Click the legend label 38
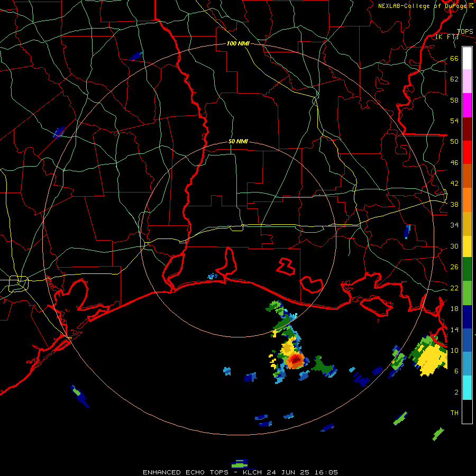This screenshot has width=476, height=476. (x=454, y=204)
